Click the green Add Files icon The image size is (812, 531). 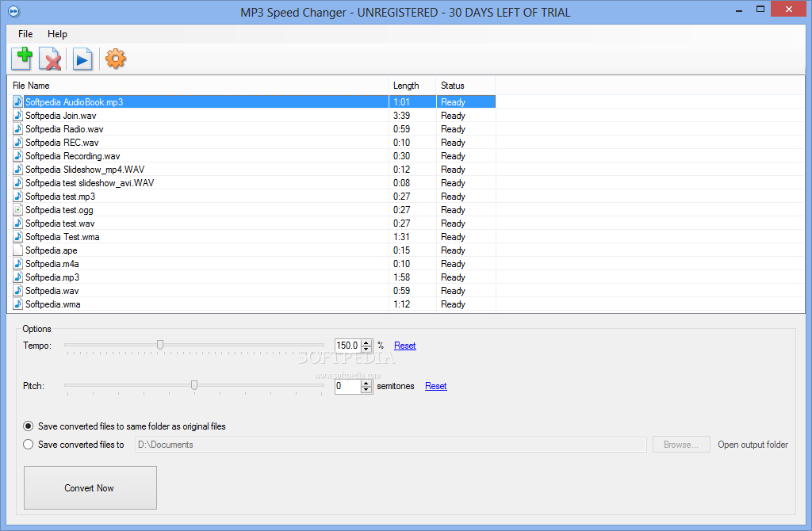click(x=21, y=58)
